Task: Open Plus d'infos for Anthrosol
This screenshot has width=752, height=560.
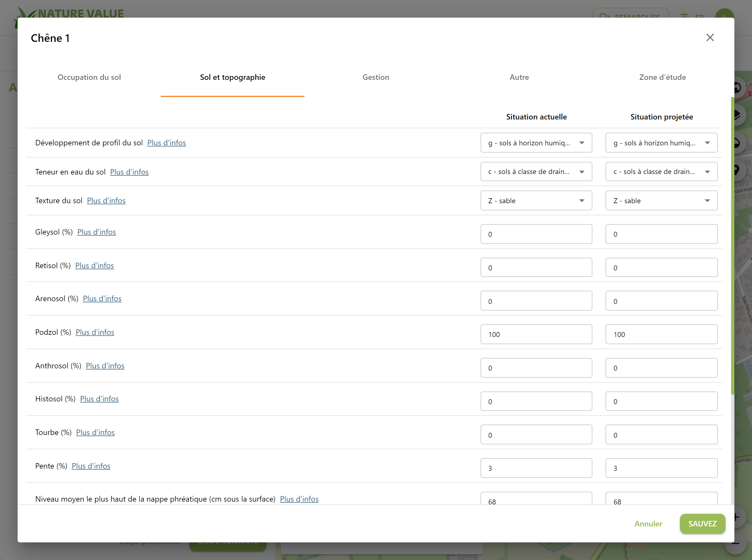Action: (x=105, y=366)
